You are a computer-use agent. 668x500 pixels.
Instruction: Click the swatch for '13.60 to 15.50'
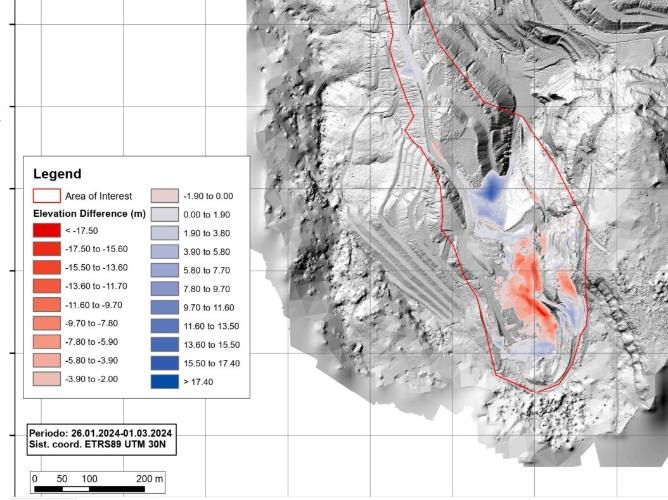point(165,345)
